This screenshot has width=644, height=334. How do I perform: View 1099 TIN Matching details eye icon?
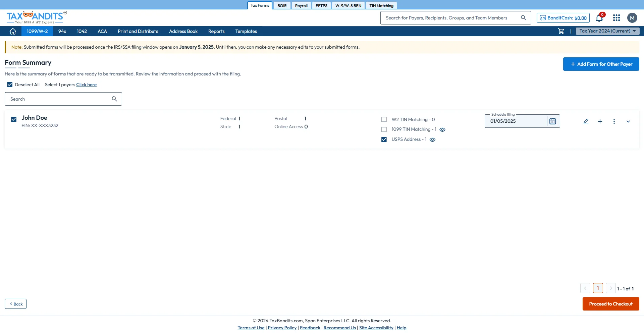442,130
